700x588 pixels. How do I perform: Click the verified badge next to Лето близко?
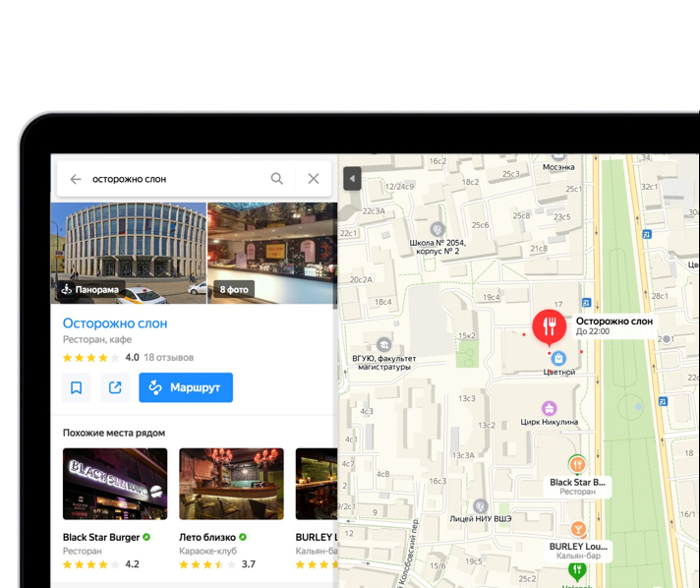point(243,537)
